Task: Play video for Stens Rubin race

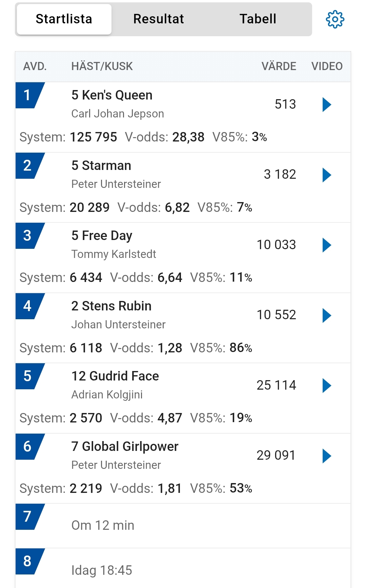Action: (x=326, y=315)
